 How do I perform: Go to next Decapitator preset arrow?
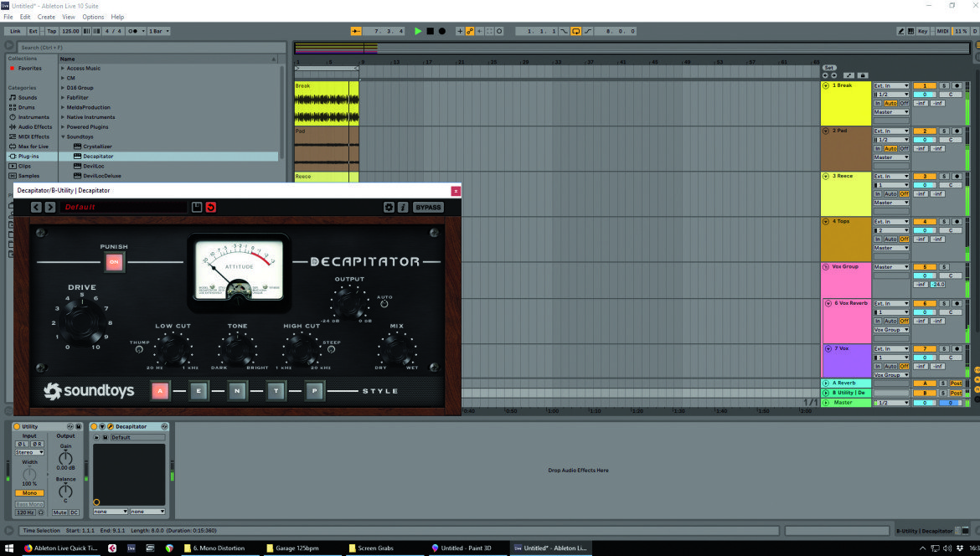(50, 207)
